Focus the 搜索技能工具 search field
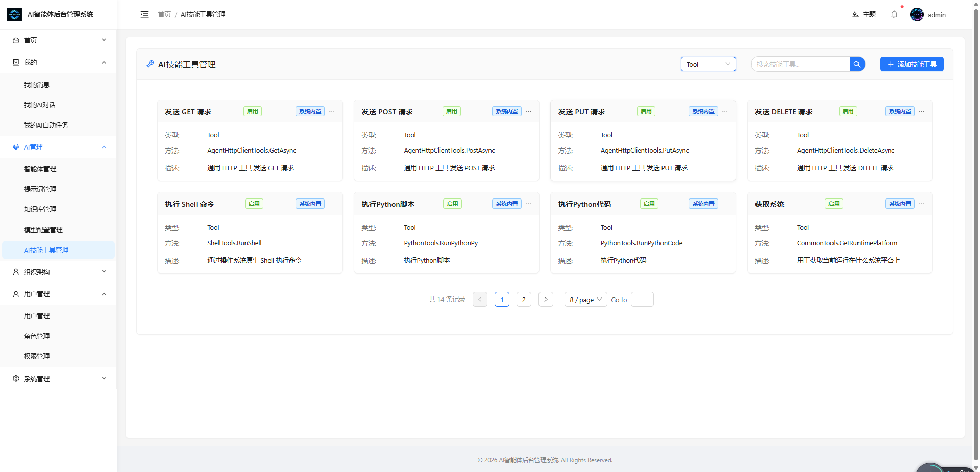The image size is (980, 472). 800,64
